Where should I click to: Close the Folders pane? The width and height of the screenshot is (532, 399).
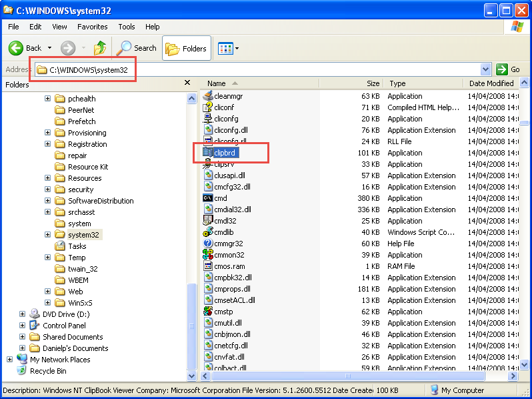click(187, 83)
